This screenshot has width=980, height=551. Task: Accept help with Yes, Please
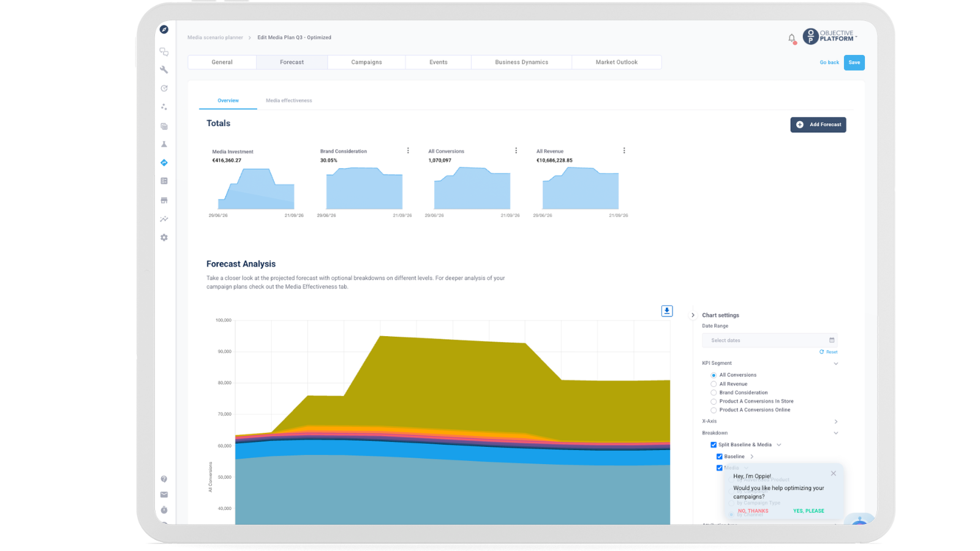tap(809, 511)
